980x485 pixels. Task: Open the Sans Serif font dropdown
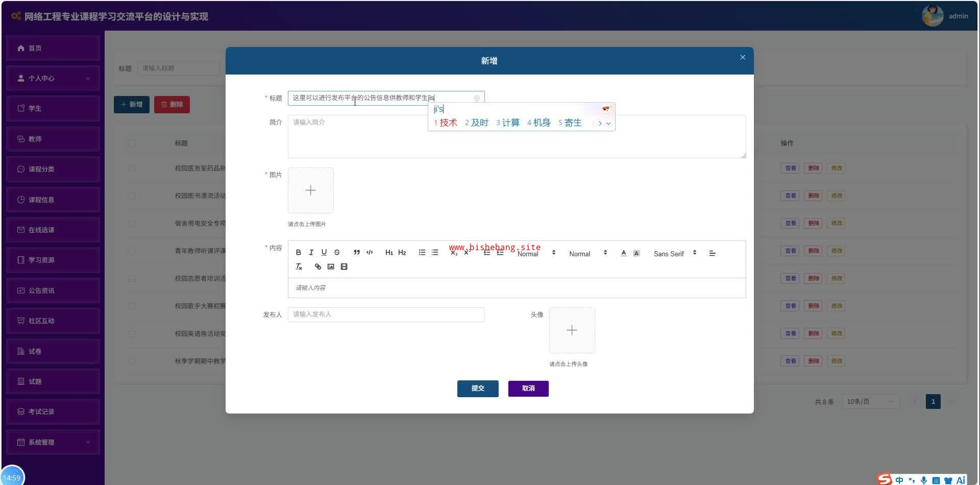click(x=675, y=253)
